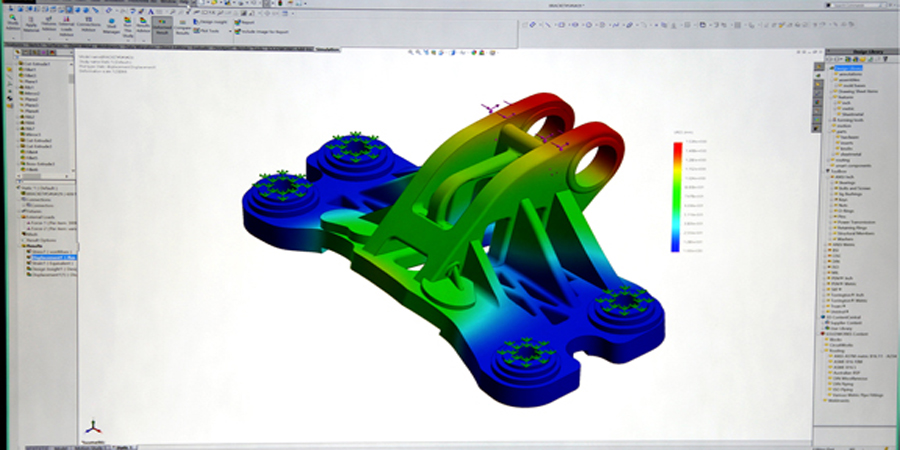Open the Study Advisor tool
This screenshot has height=450, width=900.
point(13,25)
